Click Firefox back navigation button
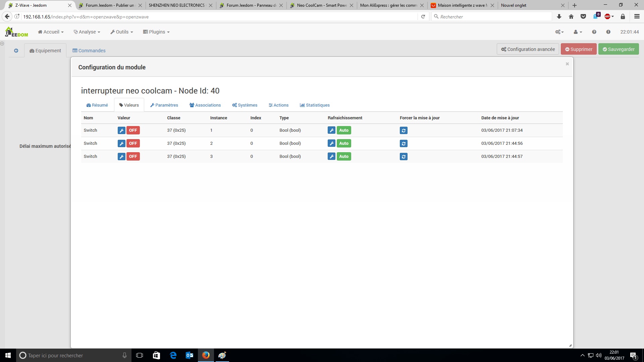 7,16
